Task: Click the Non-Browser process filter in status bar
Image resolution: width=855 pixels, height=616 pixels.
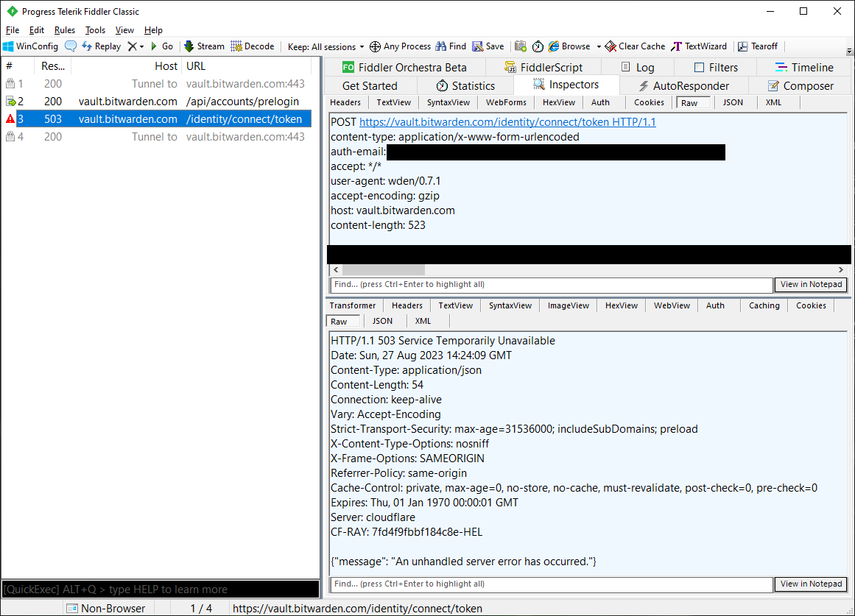Action: (x=106, y=609)
